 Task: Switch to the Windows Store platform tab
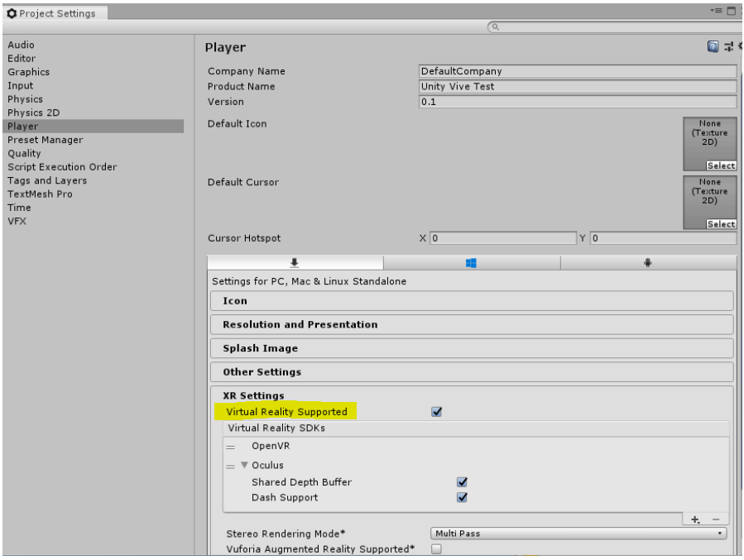[471, 263]
